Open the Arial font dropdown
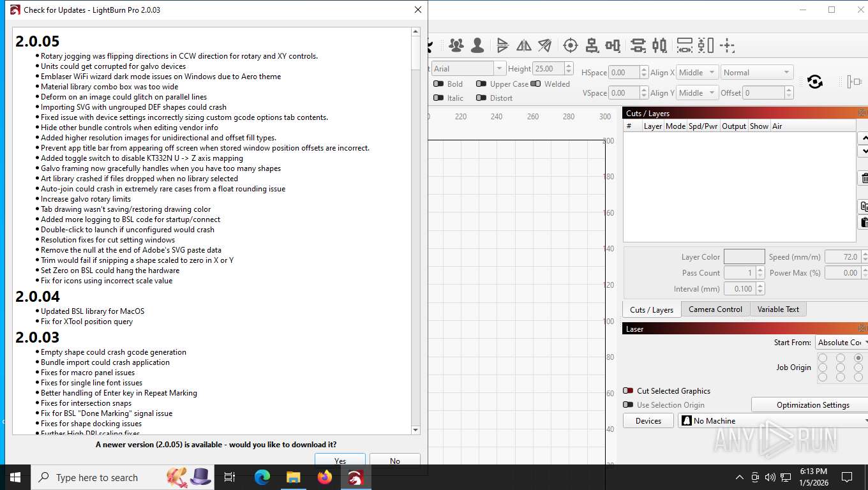The image size is (868, 490). pos(468,68)
